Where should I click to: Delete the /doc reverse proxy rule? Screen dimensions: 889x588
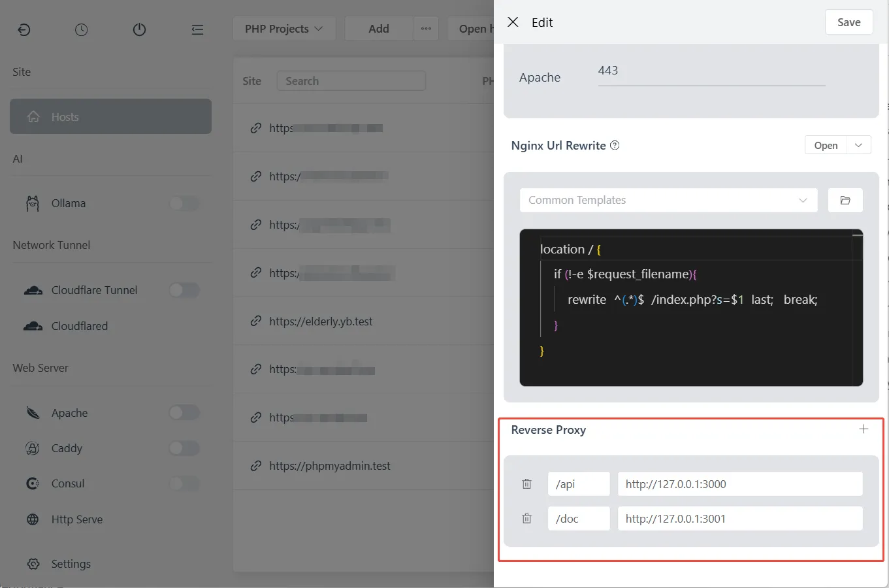point(527,518)
